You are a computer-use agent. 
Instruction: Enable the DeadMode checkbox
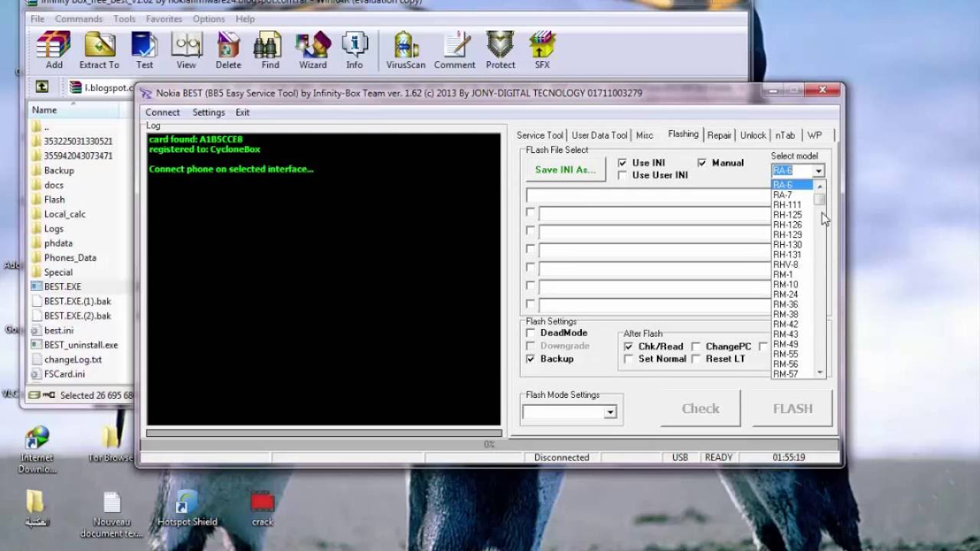coord(531,333)
